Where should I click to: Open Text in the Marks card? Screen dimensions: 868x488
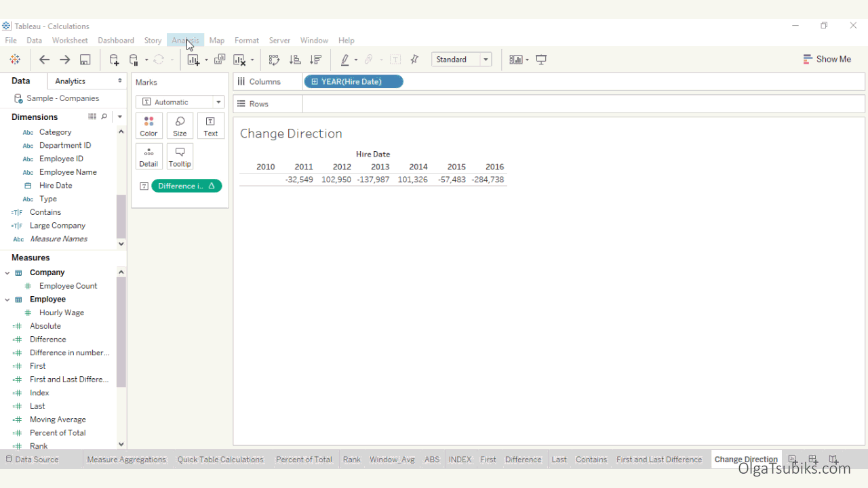211,126
